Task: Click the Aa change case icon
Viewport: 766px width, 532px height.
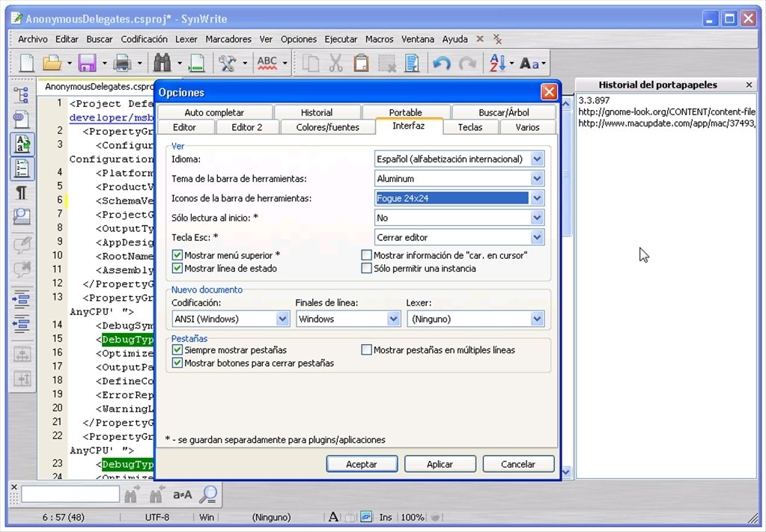Action: click(529, 63)
